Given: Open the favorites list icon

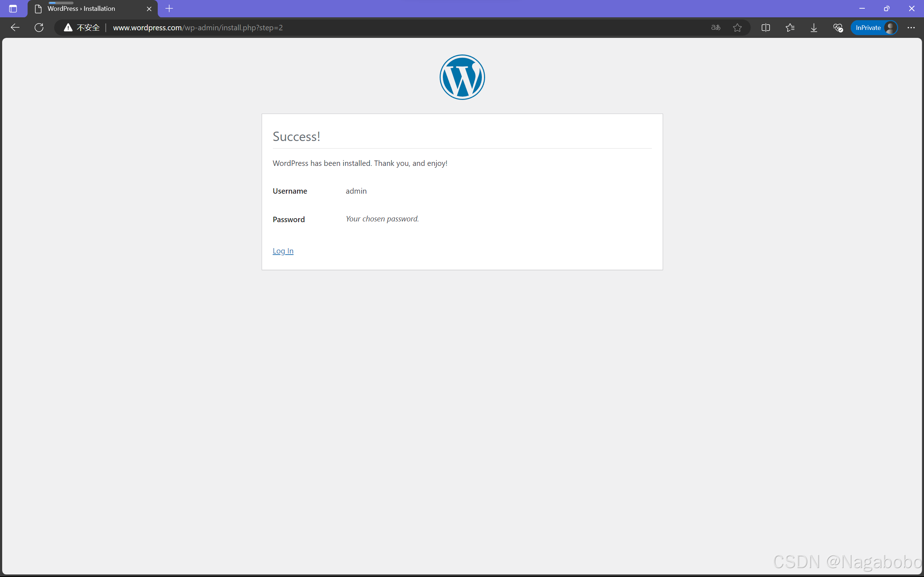Looking at the screenshot, I should point(790,27).
